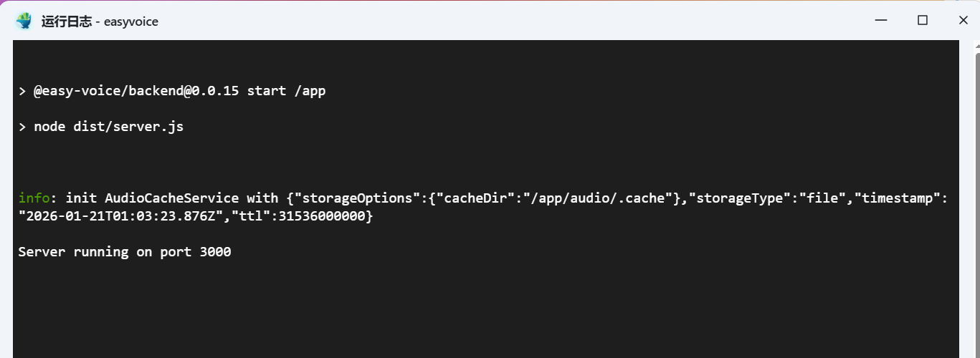This screenshot has width=980, height=358.
Task: Click the window title '运行日志 - easyvoice'
Action: point(100,21)
